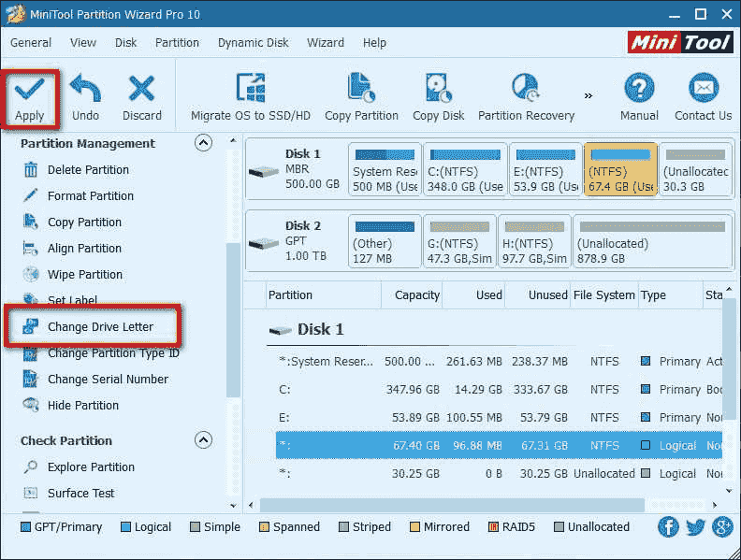Choose Format Partition in sidebar

pyautogui.click(x=91, y=196)
